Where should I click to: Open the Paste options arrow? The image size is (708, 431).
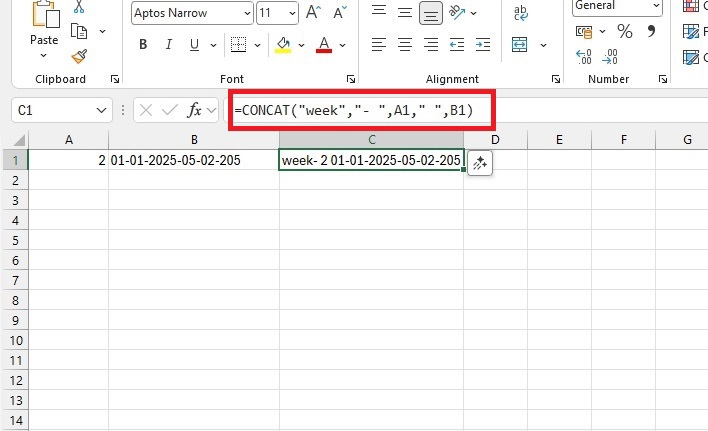point(43,56)
